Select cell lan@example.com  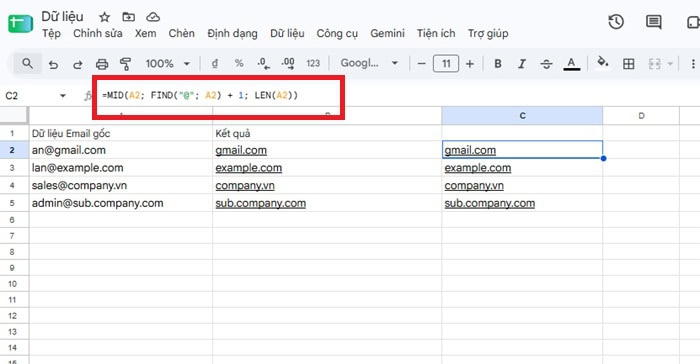click(x=121, y=168)
